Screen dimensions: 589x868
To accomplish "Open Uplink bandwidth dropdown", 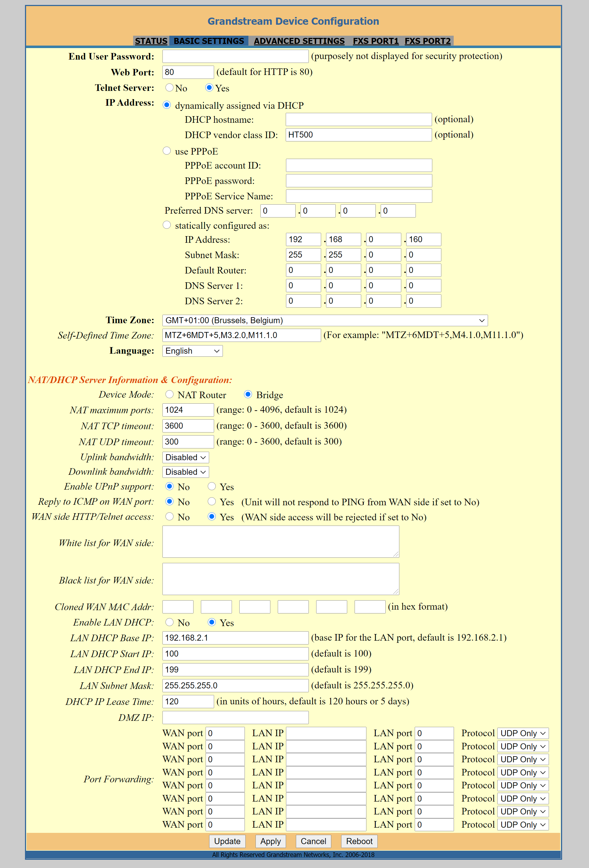I will pyautogui.click(x=186, y=457).
